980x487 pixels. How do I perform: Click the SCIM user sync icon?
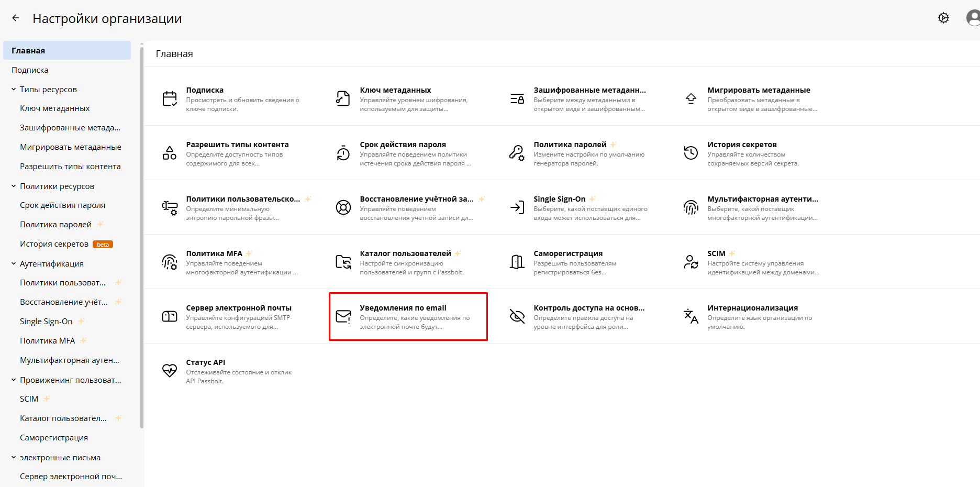click(x=691, y=262)
